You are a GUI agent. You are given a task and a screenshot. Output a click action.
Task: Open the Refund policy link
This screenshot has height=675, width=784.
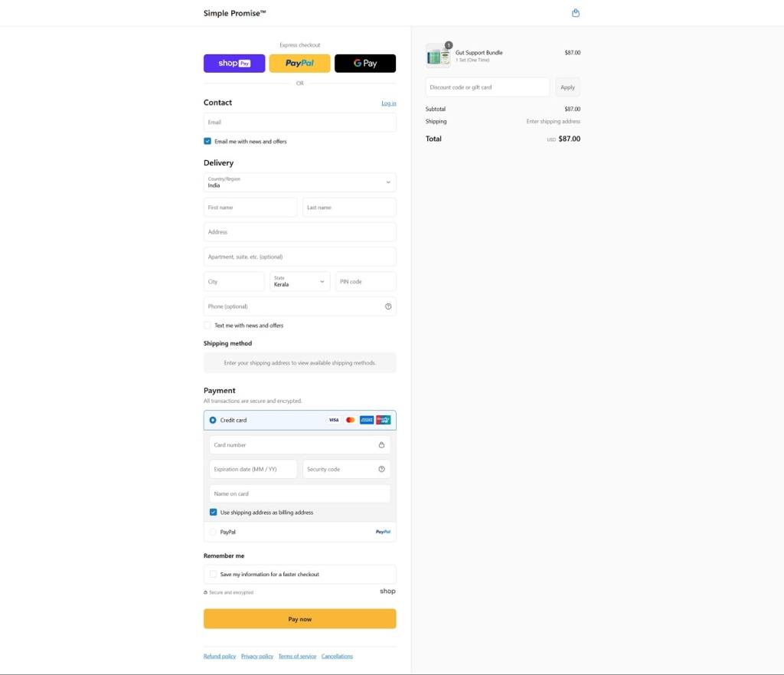[220, 657]
